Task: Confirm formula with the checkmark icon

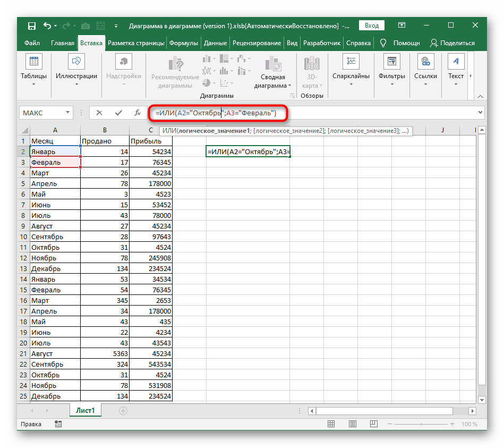Action: tap(118, 113)
